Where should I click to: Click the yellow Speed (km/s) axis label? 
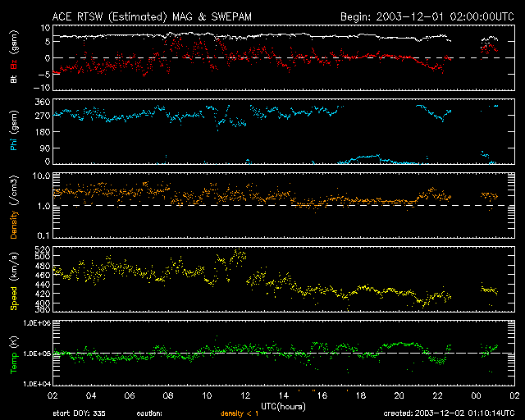coord(13,281)
